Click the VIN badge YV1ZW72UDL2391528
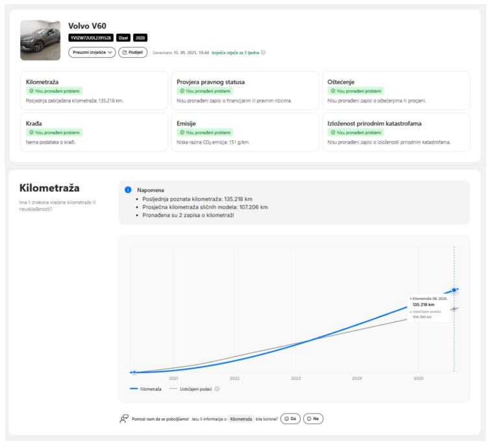The image size is (491, 448). click(91, 38)
